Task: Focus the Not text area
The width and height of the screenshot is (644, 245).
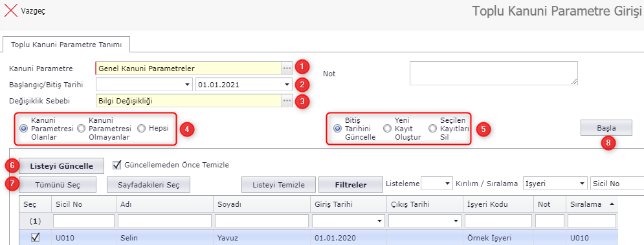Action: point(494,74)
